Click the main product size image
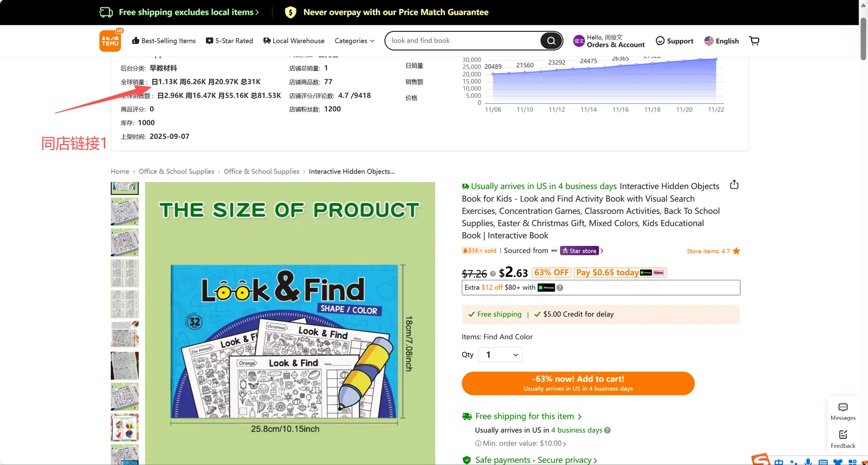 [290, 323]
